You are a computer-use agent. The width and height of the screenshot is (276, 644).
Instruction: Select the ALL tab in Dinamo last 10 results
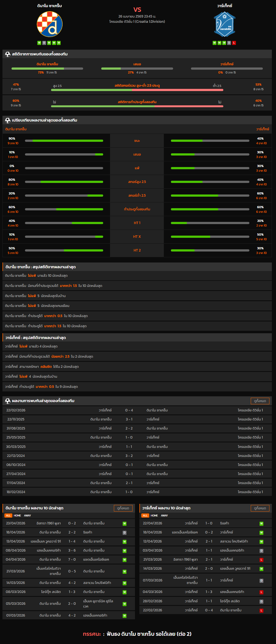coord(8,516)
